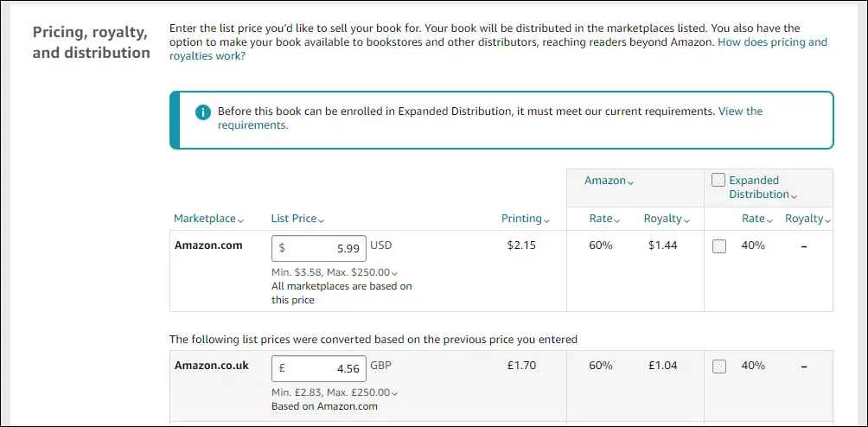Expand Min. £2.83, Max. £250.00 details

point(335,392)
